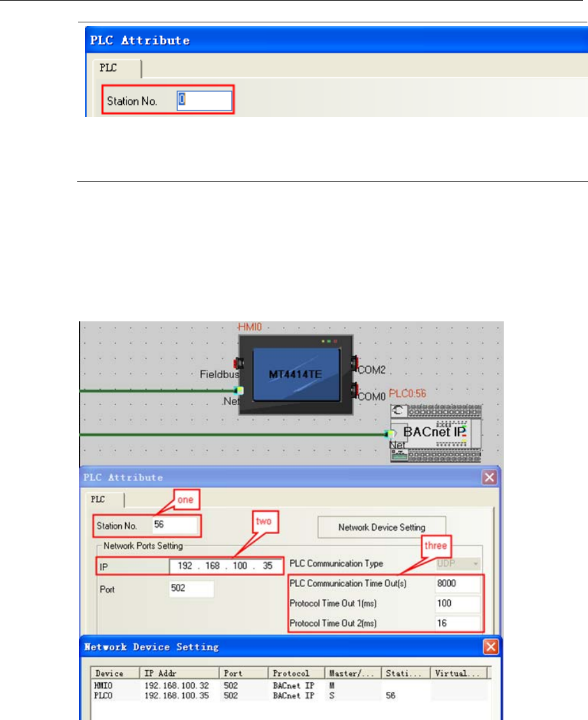Click the HMI Net port connector
The height and width of the screenshot is (720, 588).
[x=239, y=391]
